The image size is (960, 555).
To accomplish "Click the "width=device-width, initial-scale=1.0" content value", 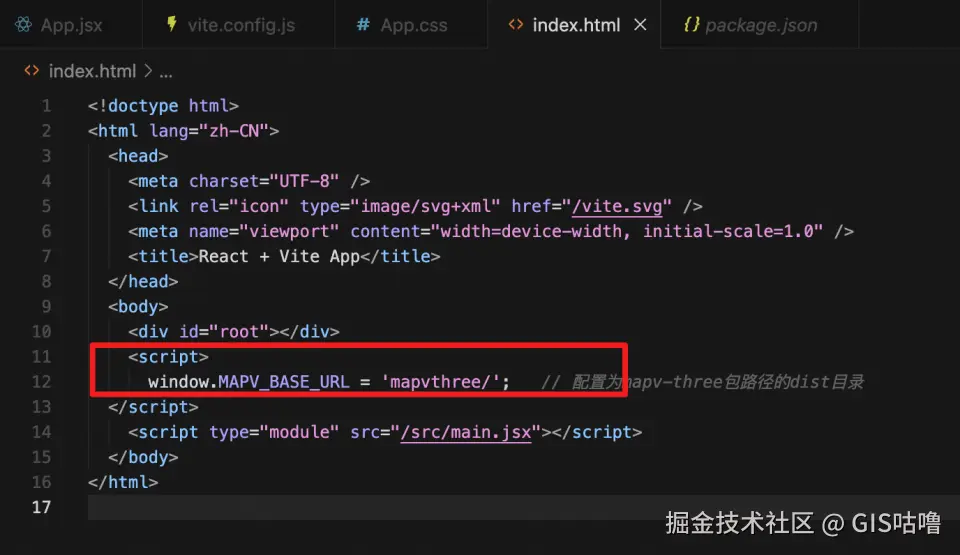I will [x=627, y=232].
